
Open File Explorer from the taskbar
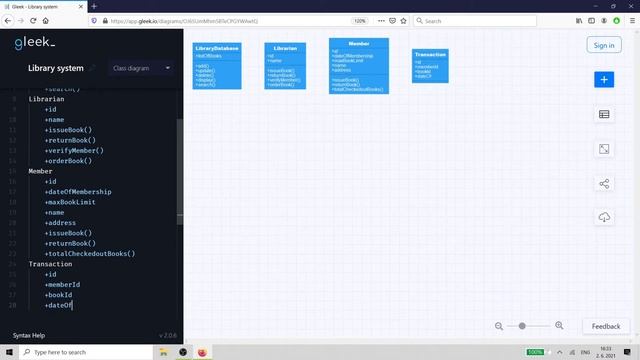164,352
